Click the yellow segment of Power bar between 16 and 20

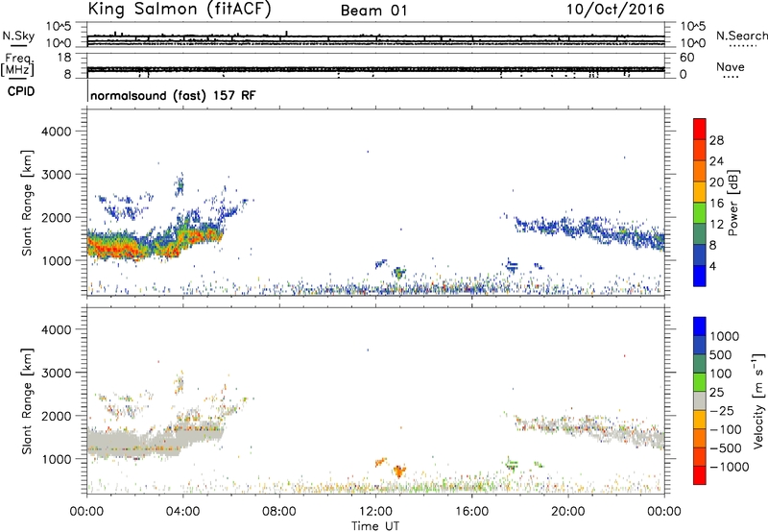[x=700, y=192]
